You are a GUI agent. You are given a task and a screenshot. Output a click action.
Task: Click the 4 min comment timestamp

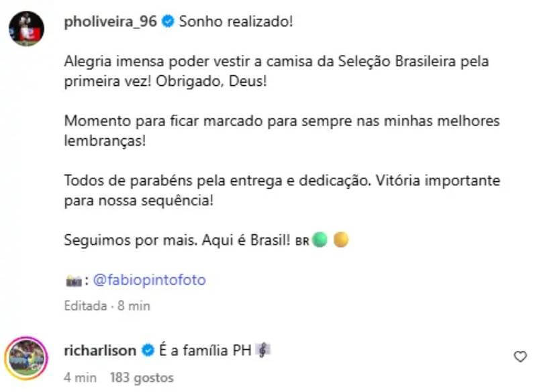[x=81, y=377]
